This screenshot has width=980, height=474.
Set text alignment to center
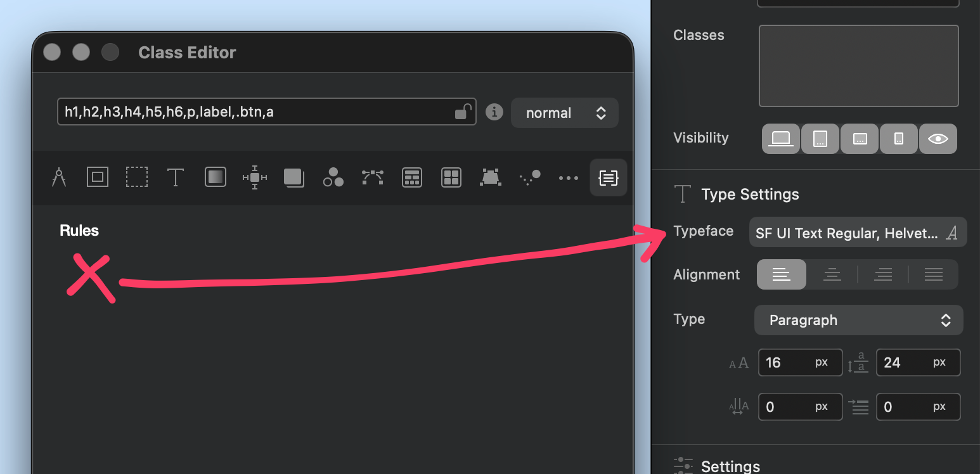pyautogui.click(x=832, y=274)
